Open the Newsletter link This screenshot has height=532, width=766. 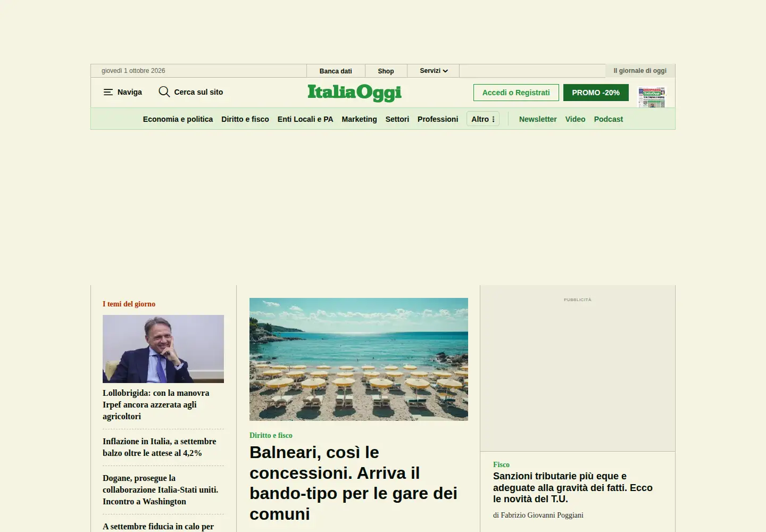click(538, 119)
